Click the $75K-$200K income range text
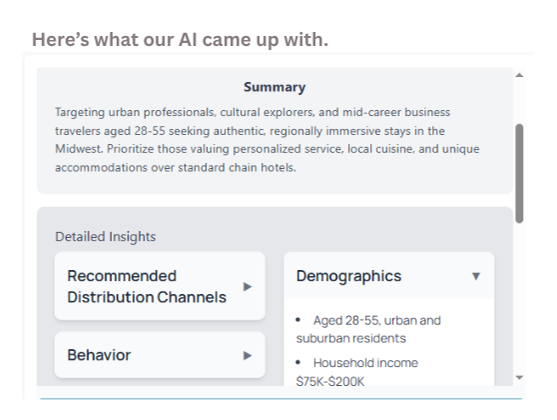 point(330,382)
